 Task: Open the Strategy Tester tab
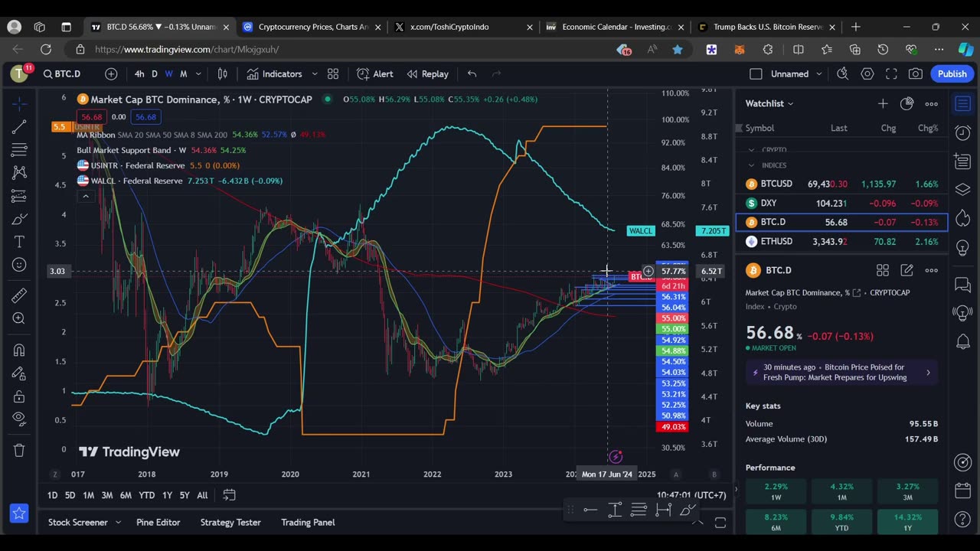[x=230, y=522]
